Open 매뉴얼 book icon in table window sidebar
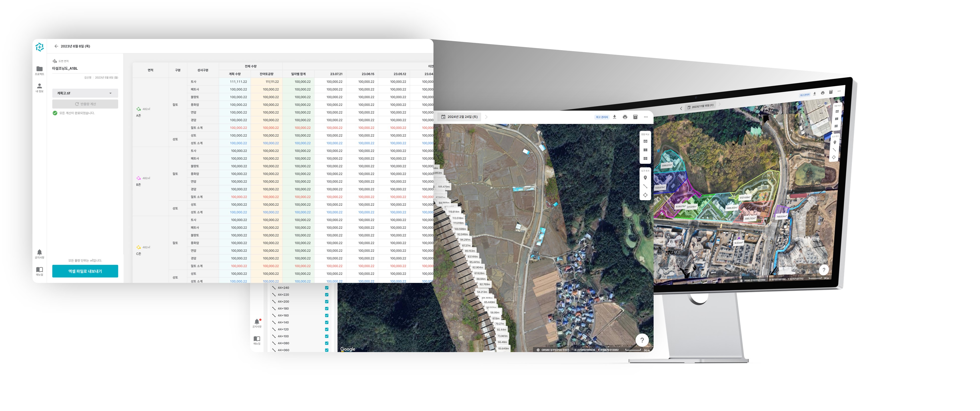Image resolution: width=980 pixels, height=411 pixels. coord(39,271)
